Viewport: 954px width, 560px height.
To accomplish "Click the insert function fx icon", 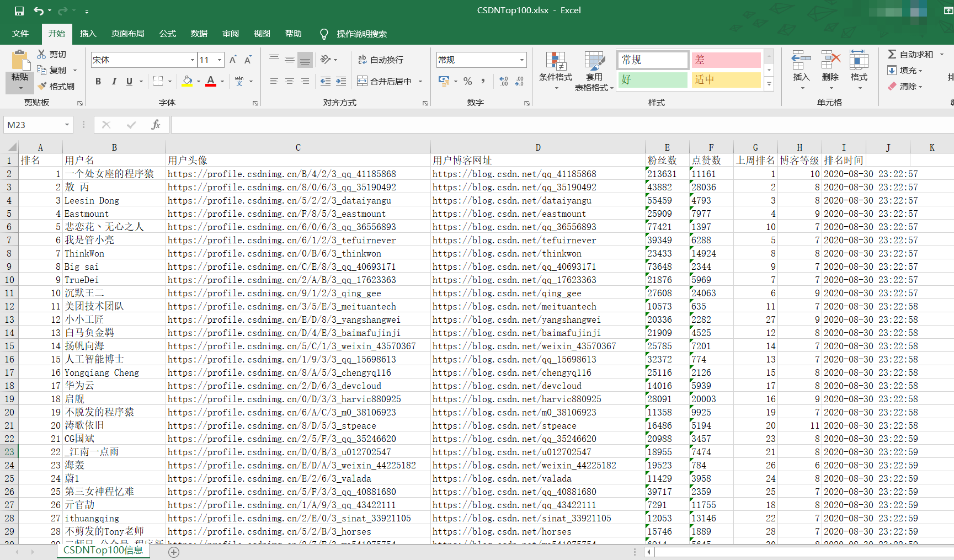I will click(x=156, y=125).
